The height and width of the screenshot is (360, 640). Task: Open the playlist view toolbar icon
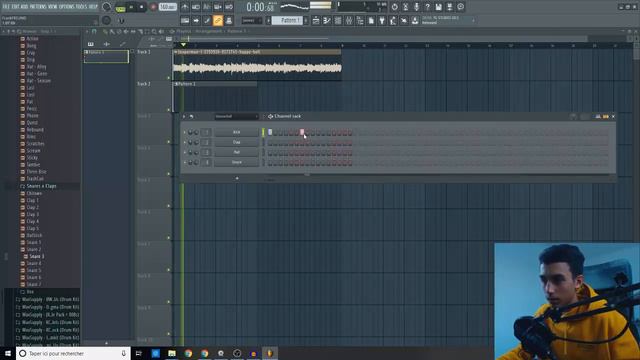tap(316, 20)
